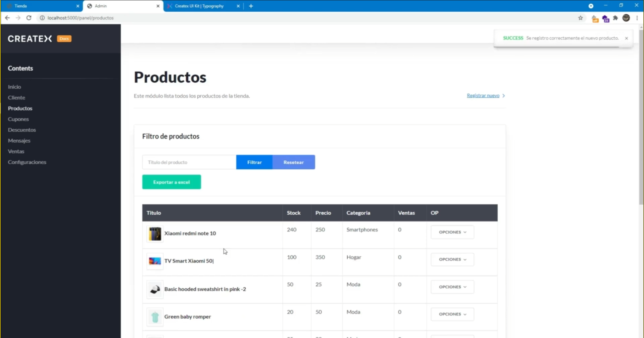
Task: Open Opciones dropdown for TV Smart Xiaomi
Action: (452, 259)
